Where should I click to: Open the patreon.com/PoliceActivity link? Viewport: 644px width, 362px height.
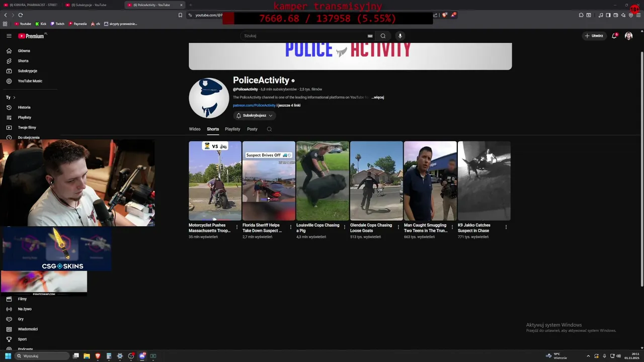click(254, 106)
